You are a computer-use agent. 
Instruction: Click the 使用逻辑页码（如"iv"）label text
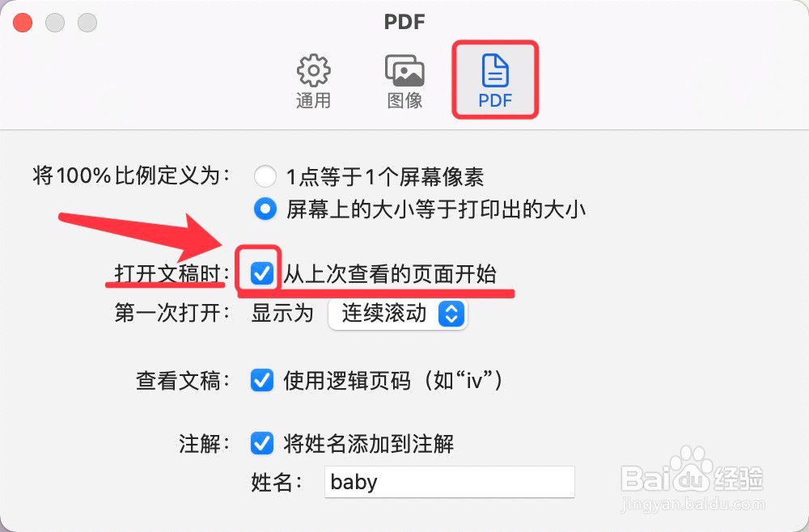(393, 381)
